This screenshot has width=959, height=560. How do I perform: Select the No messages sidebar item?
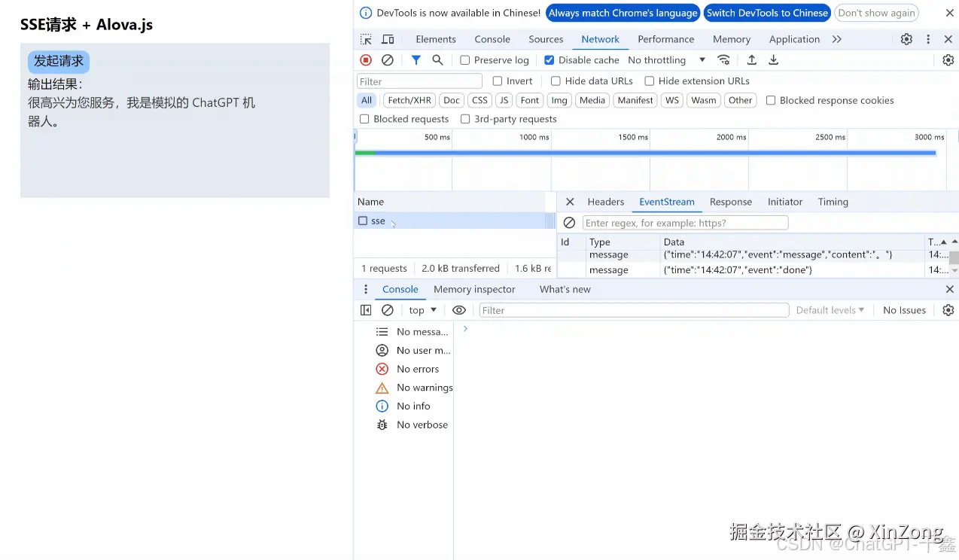[411, 332]
